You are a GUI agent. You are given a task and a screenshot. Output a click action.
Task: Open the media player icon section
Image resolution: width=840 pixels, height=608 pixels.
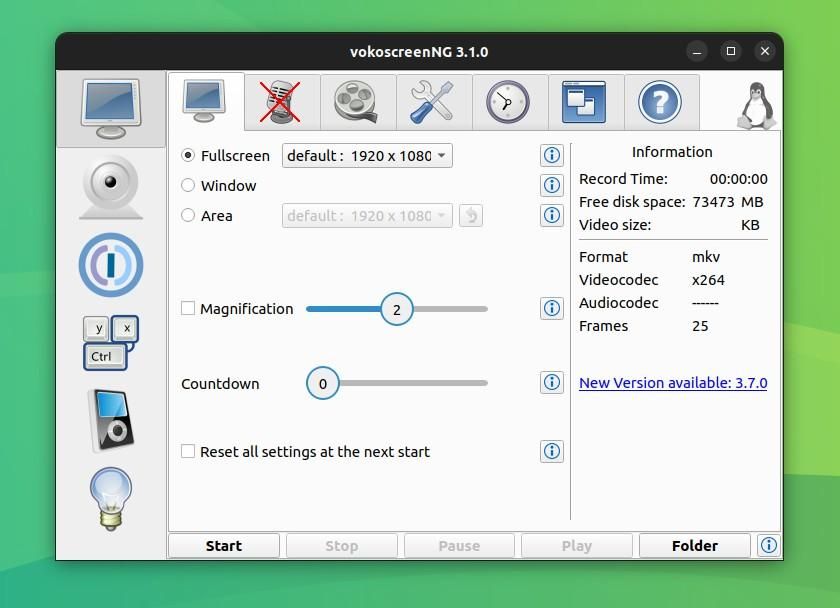click(111, 421)
